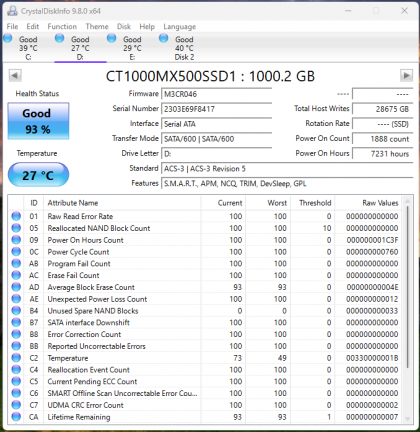
Task: Click Power On Count value 1888 count
Action: click(383, 139)
